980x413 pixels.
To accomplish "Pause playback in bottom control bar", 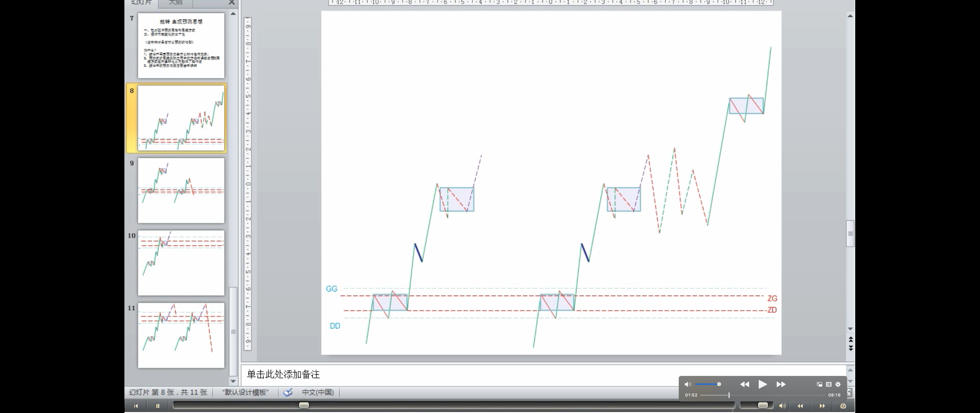I will tap(157, 406).
